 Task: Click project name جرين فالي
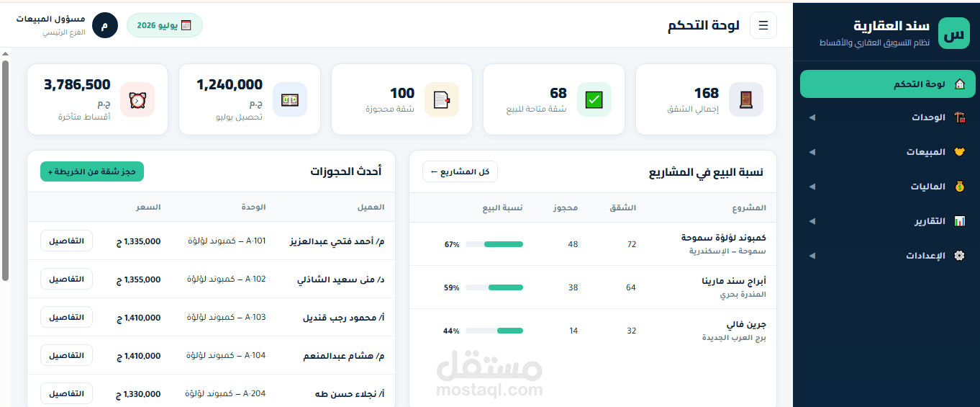(x=747, y=324)
